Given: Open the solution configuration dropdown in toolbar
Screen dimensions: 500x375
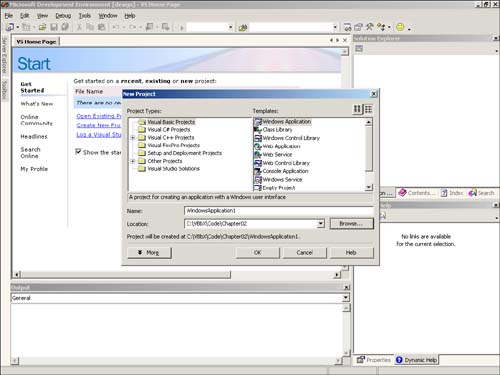Looking at the screenshot, I should 231,27.
